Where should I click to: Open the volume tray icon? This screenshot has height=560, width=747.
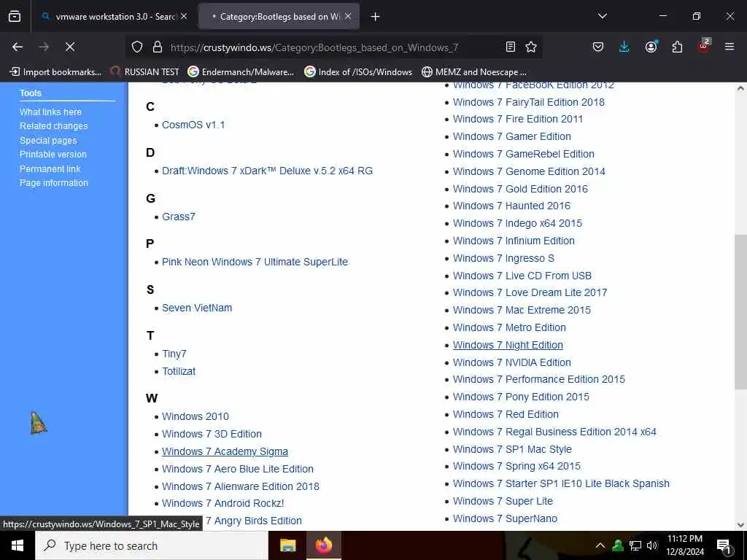pyautogui.click(x=651, y=545)
